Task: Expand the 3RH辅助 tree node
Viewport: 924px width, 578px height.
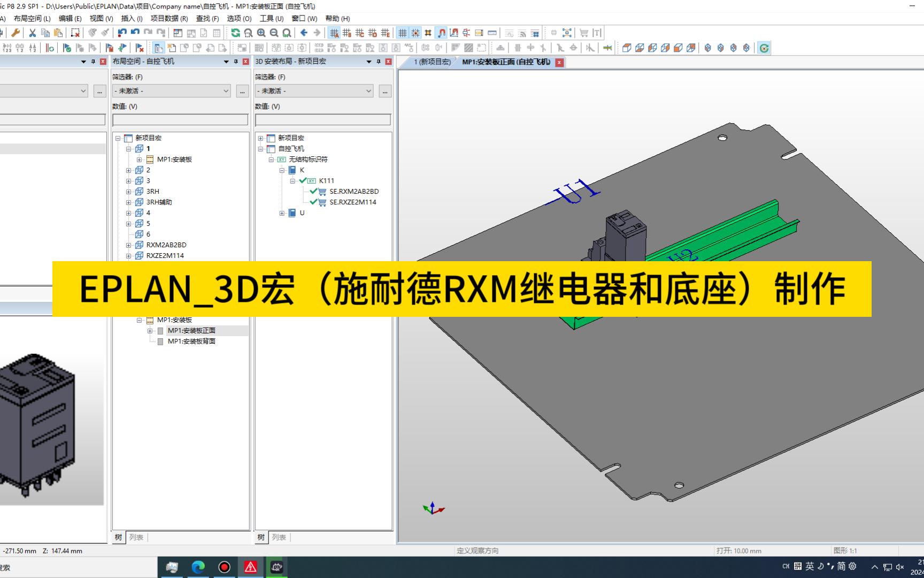Action: pos(128,202)
